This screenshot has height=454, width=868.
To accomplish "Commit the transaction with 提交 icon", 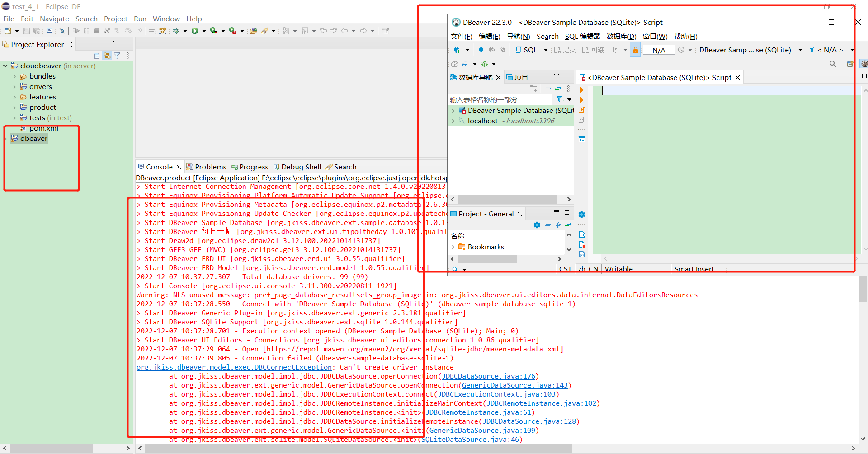I will point(565,50).
